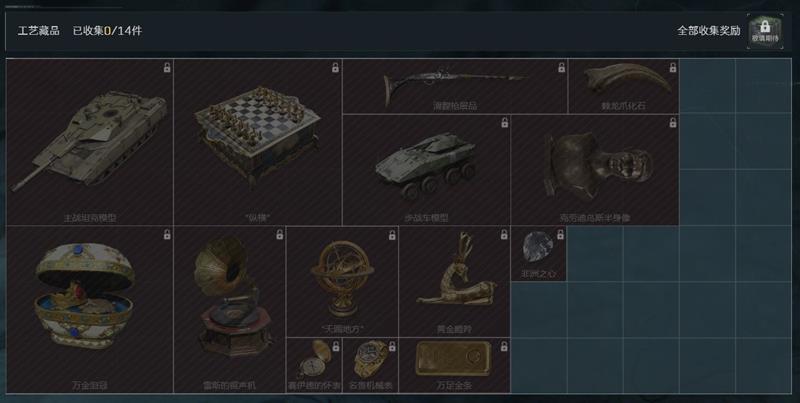Select the 工艺藏品 category title
800x403 pixels.
[x=38, y=31]
